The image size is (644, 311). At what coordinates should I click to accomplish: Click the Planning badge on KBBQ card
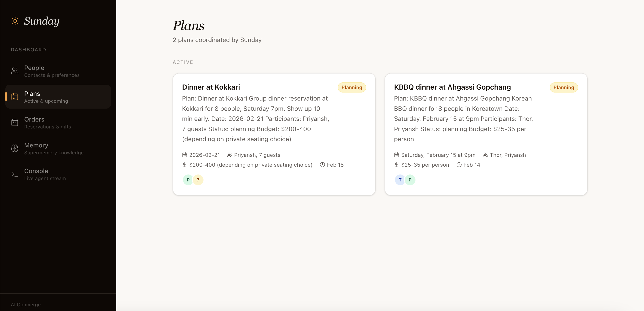pyautogui.click(x=563, y=87)
